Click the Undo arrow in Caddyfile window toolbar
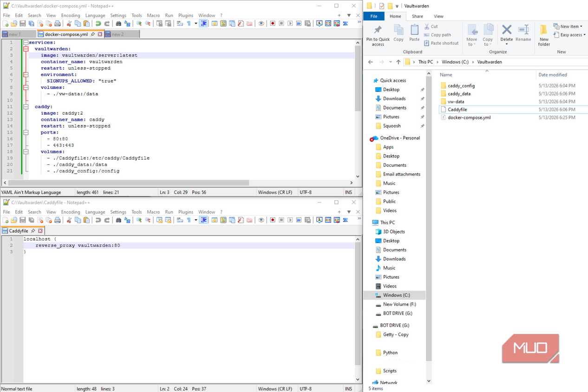This screenshot has width=588, height=392. pyautogui.click(x=98, y=220)
